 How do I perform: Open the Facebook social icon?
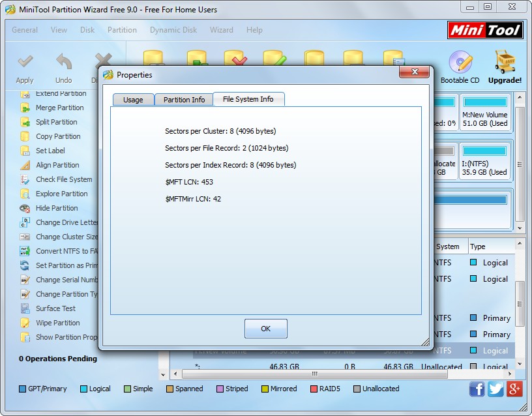pos(477,389)
